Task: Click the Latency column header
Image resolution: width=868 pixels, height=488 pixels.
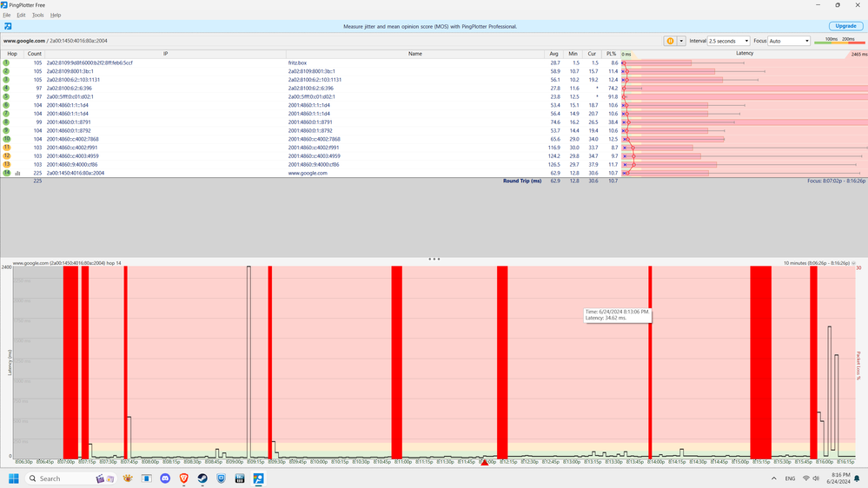Action: [744, 54]
